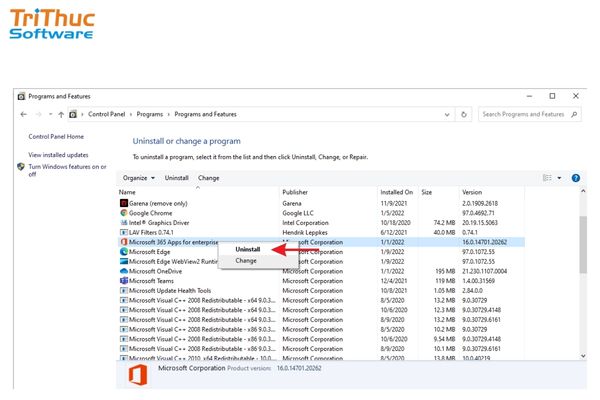
Task: Expand chevron after Control Panel breadcrumb
Action: (x=131, y=114)
